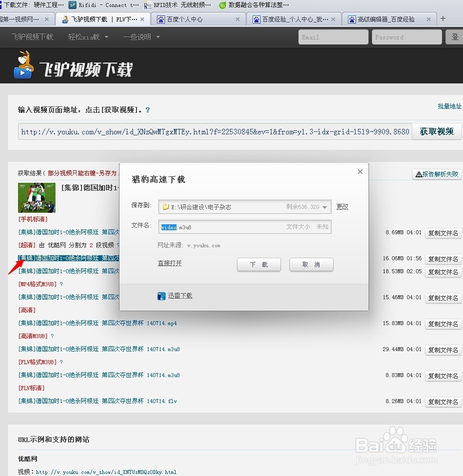This screenshot has width=463, height=476.
Task: Click 复制文件名 for the 8.26MB file
Action: 443,402
